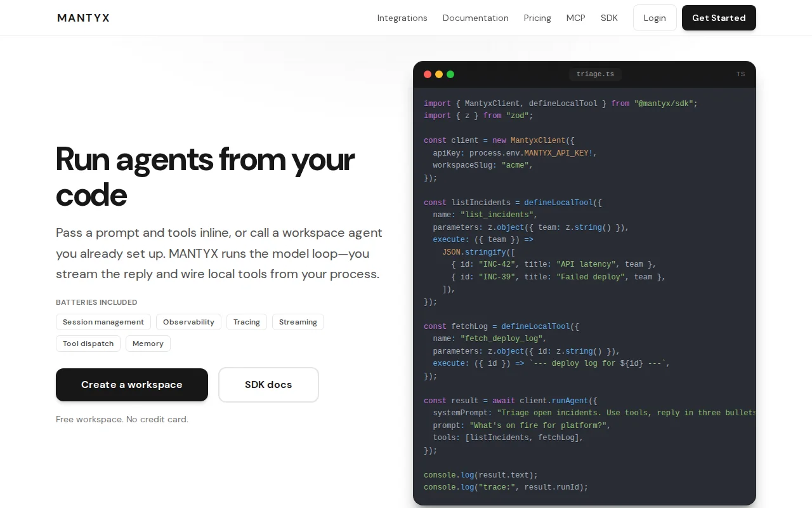Click the "zod" import string

pos(517,116)
